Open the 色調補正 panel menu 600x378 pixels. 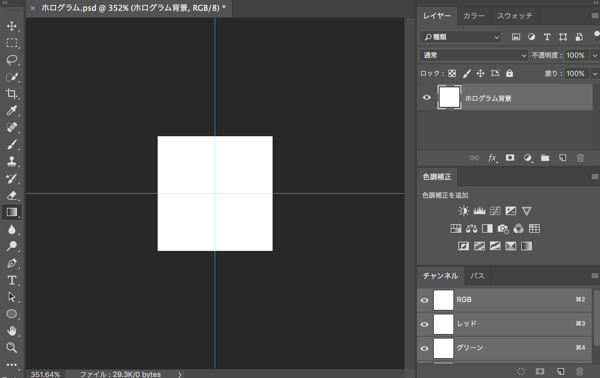[x=595, y=176]
